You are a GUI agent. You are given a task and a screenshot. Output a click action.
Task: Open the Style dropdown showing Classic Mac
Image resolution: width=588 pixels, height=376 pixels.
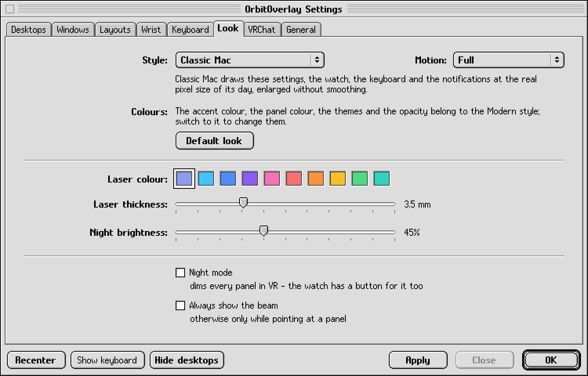click(250, 60)
